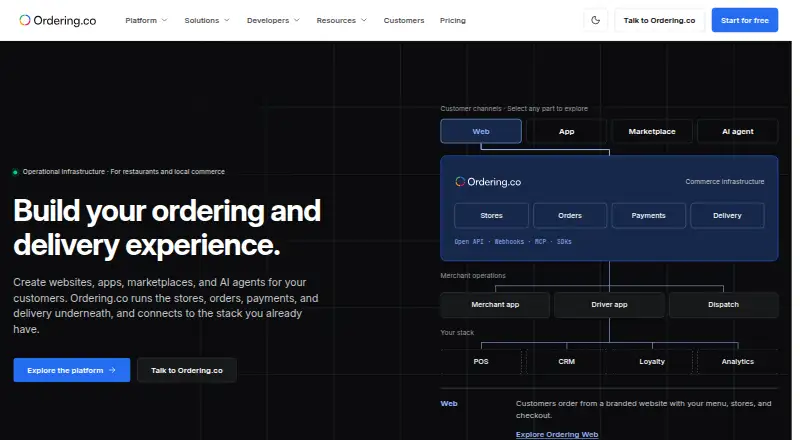Image resolution: width=800 pixels, height=440 pixels.
Task: Click the 'Your stack' label
Action: [457, 332]
